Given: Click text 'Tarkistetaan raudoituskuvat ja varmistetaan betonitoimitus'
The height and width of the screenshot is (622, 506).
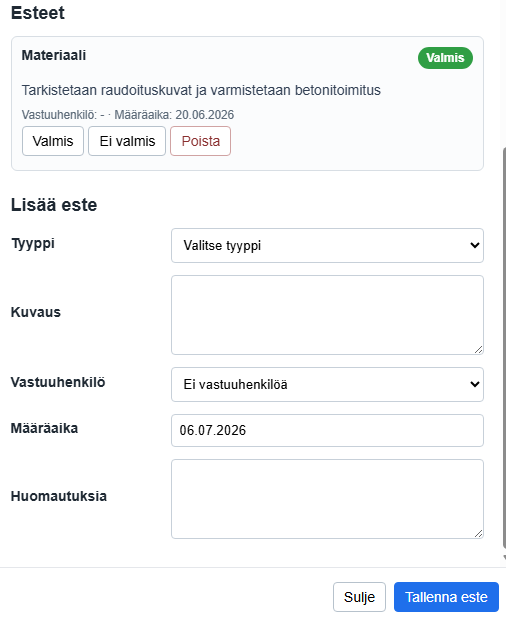Looking at the screenshot, I should click(x=201, y=90).
